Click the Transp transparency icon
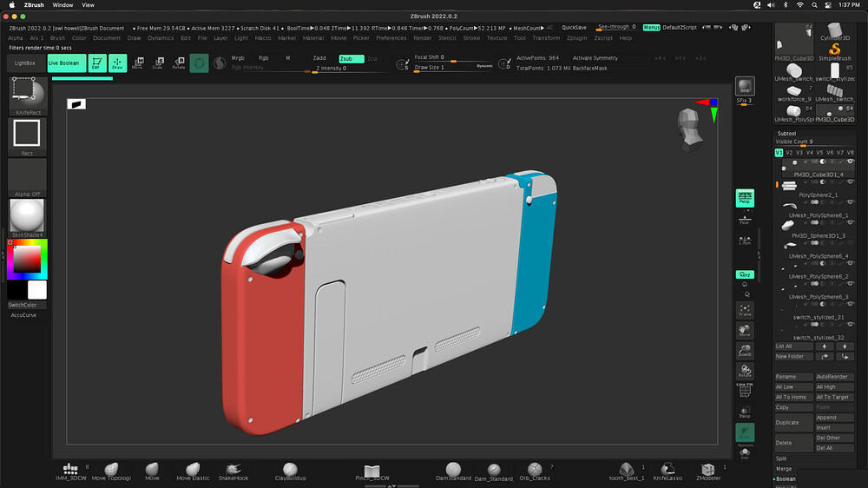Image resolution: width=868 pixels, height=488 pixels. (x=745, y=412)
